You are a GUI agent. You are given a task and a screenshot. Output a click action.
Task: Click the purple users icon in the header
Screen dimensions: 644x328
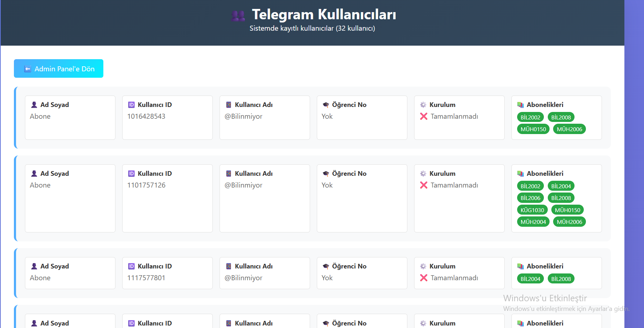(238, 15)
